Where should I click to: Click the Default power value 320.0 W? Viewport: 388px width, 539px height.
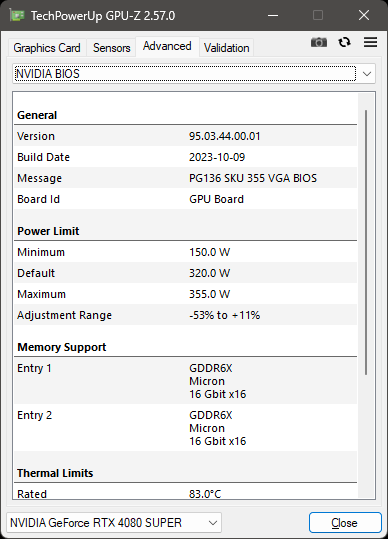(x=209, y=273)
